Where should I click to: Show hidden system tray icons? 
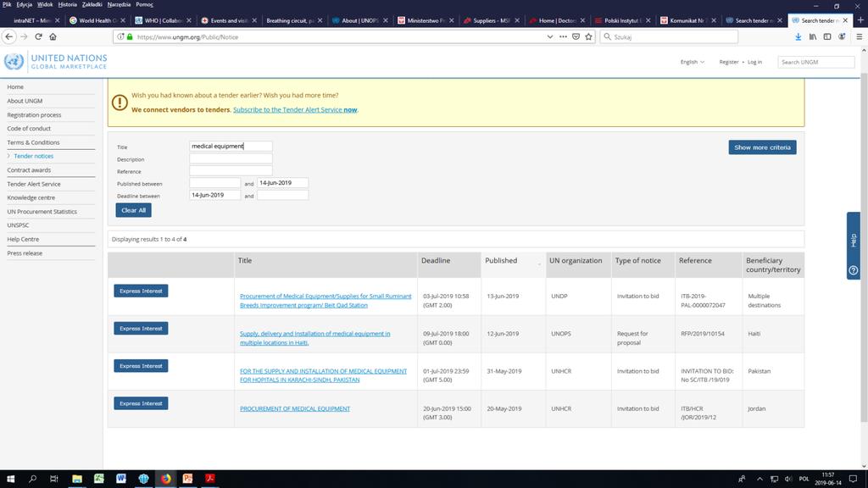pyautogui.click(x=759, y=480)
